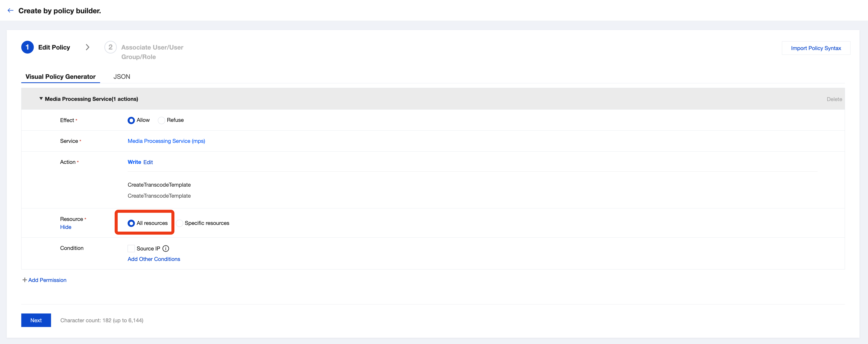Enable the Source IP condition checkbox
The image size is (868, 344).
131,249
